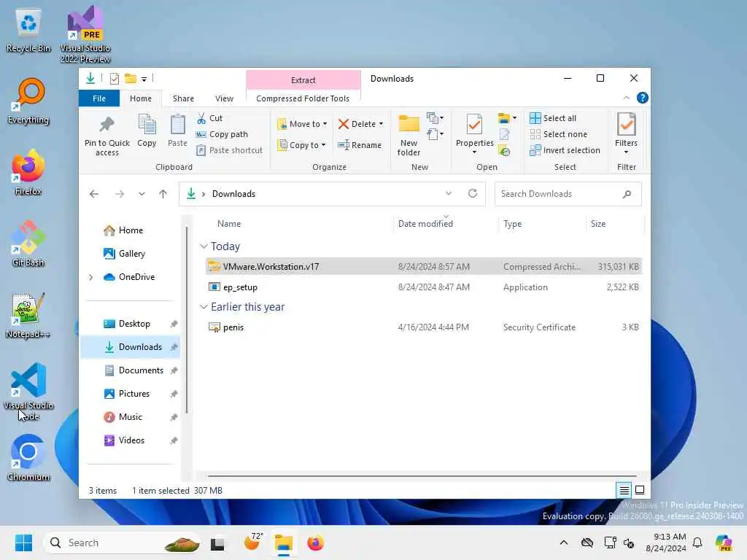Click the Extract contextual tab
747x560 pixels.
(x=303, y=80)
